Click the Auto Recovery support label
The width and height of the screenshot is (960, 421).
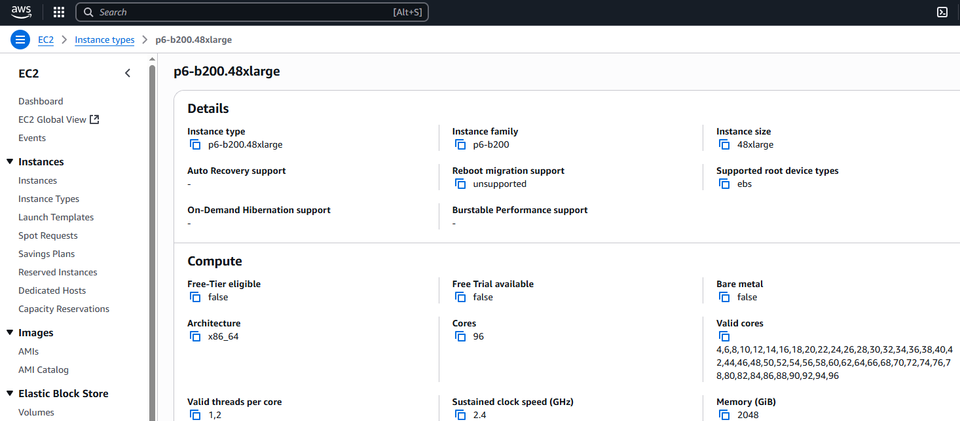coord(236,171)
